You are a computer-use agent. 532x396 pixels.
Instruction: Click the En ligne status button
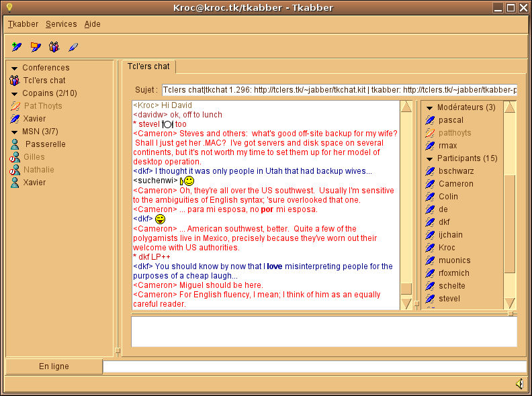[x=54, y=366]
